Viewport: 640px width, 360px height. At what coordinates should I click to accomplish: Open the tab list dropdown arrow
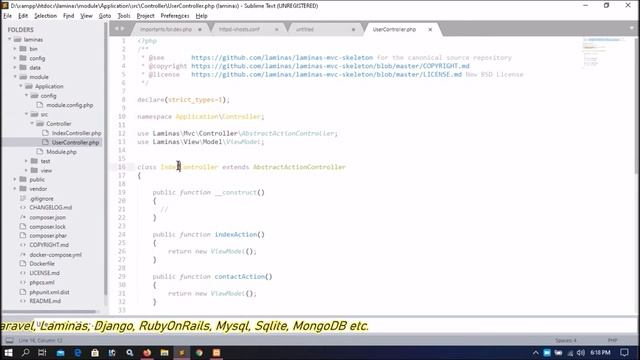[631, 28]
